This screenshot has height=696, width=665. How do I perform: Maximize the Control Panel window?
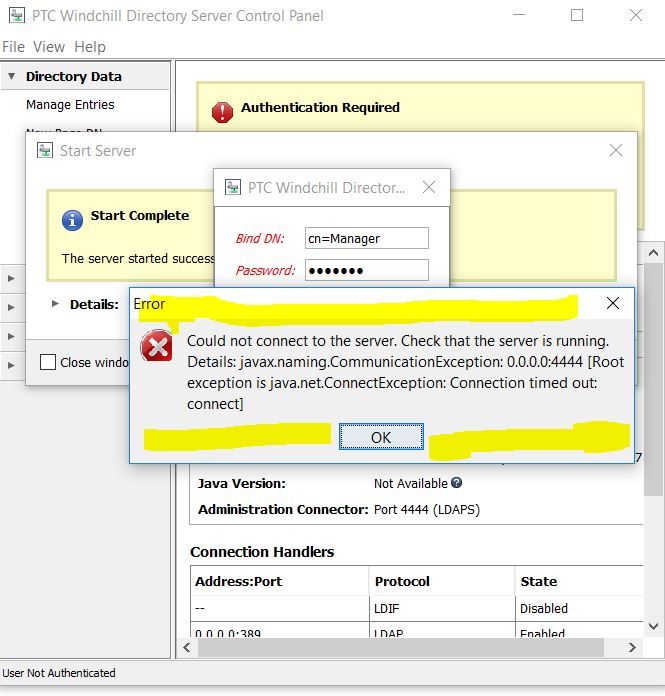[577, 15]
